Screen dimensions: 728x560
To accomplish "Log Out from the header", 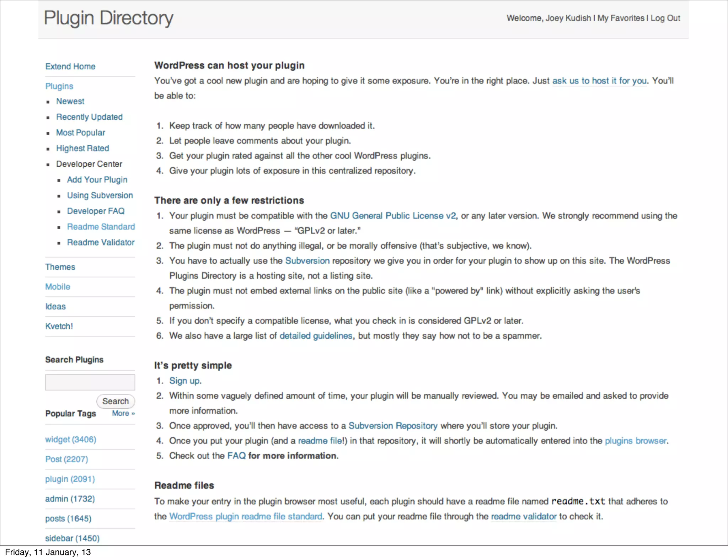I will click(665, 18).
